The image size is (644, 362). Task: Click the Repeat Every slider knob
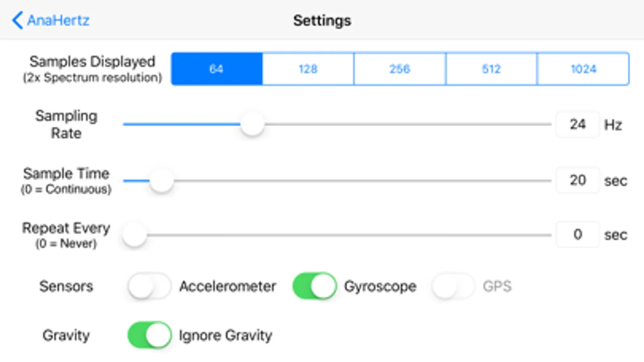pos(135,234)
